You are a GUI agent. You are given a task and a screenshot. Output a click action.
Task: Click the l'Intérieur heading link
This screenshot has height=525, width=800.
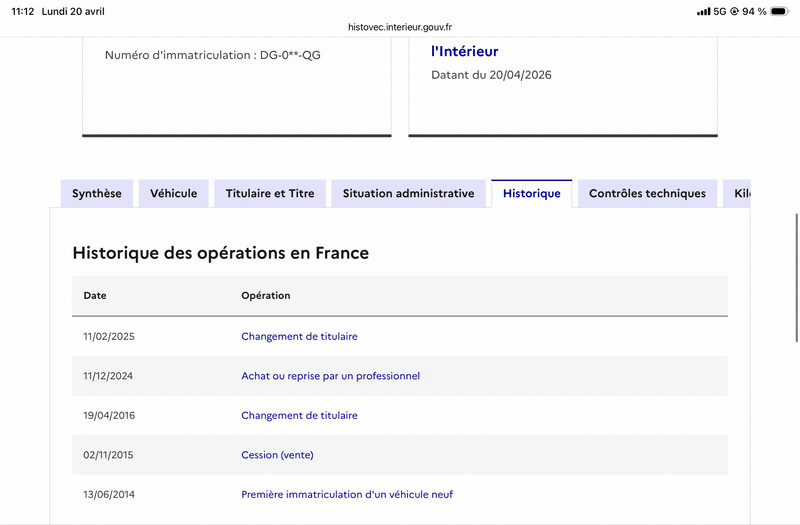tap(465, 51)
